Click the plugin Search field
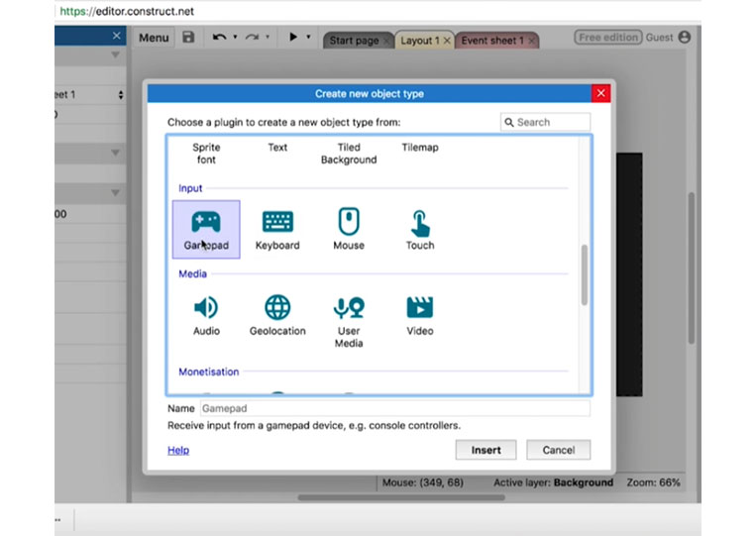The image size is (756, 536). 545,122
